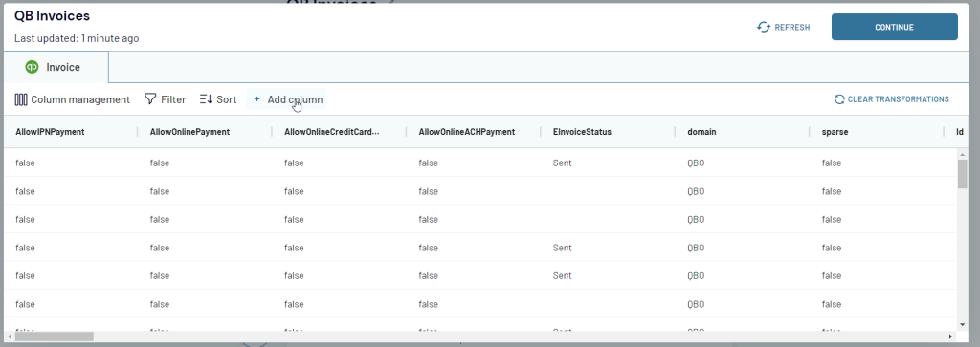Click the domain column header

[702, 132]
